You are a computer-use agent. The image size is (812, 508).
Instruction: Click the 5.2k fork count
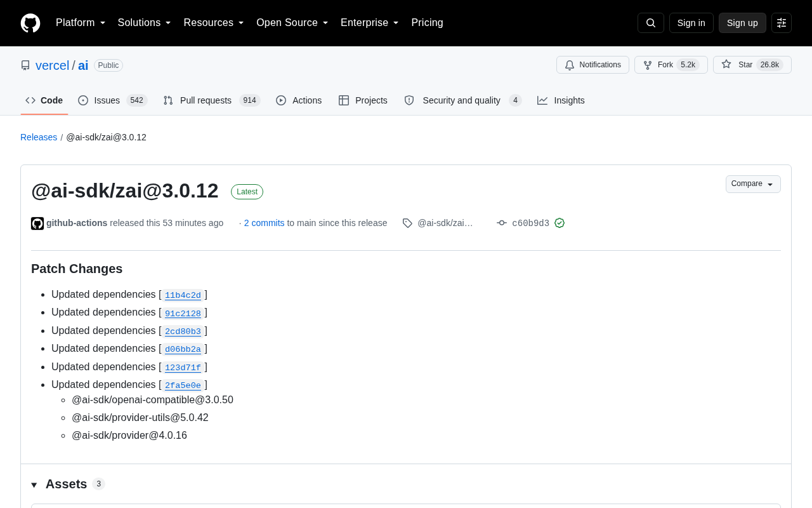click(688, 65)
